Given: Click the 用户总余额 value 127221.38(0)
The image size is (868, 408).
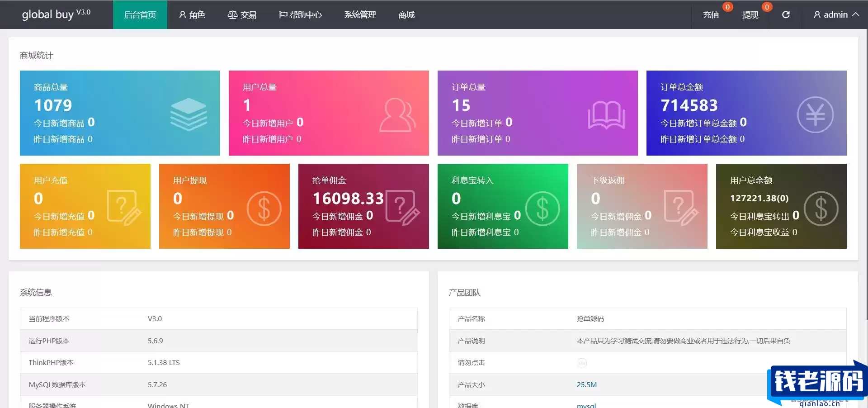Looking at the screenshot, I should tap(759, 198).
